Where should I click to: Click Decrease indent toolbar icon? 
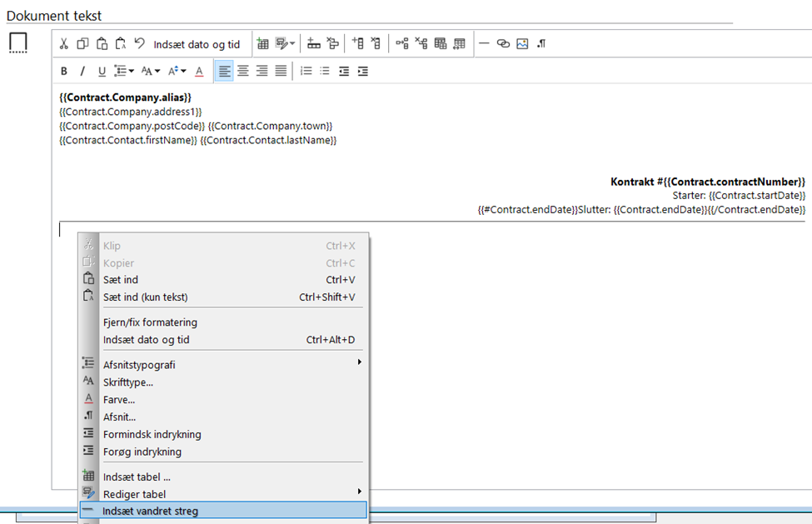point(344,71)
